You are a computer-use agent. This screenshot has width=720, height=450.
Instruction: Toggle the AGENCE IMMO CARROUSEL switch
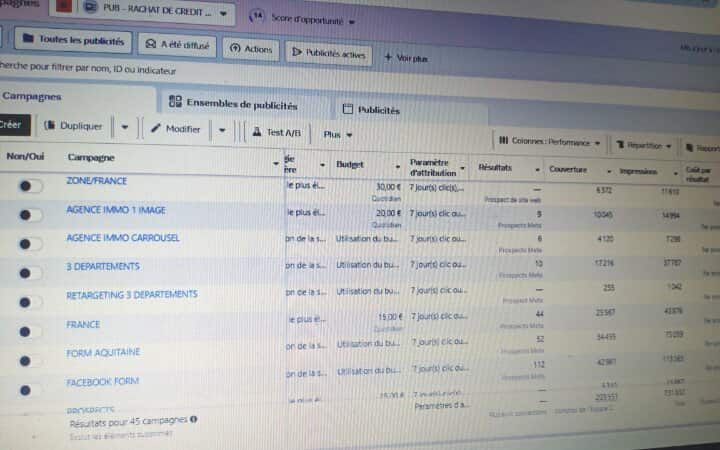tap(31, 244)
